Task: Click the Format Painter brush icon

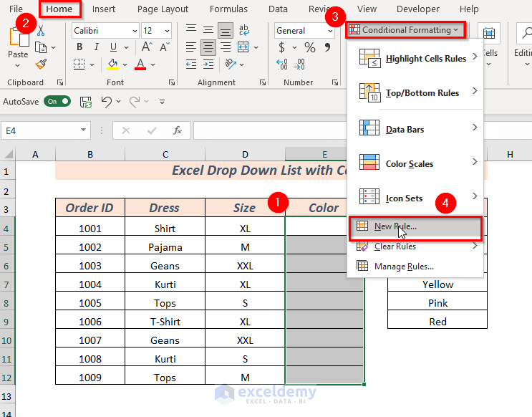Action: (x=41, y=64)
